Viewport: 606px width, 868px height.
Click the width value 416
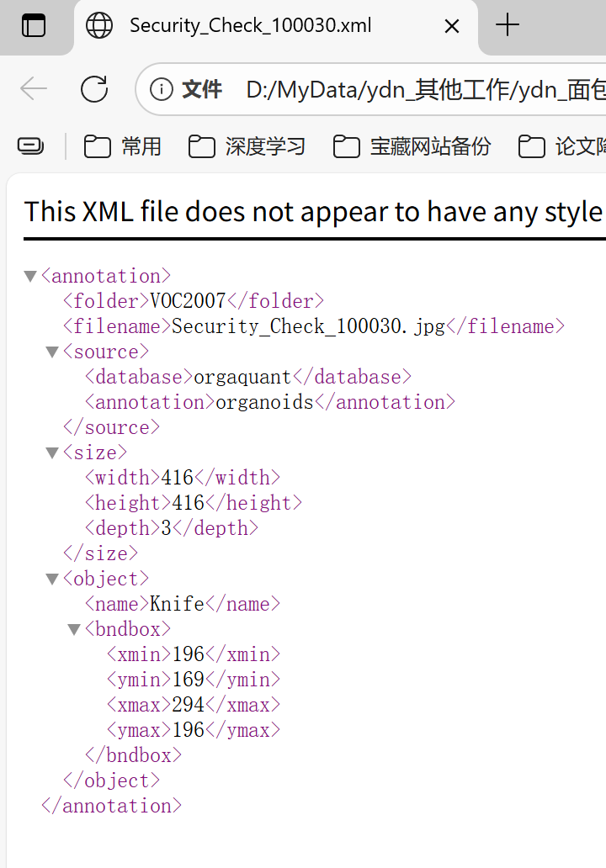tap(178, 478)
